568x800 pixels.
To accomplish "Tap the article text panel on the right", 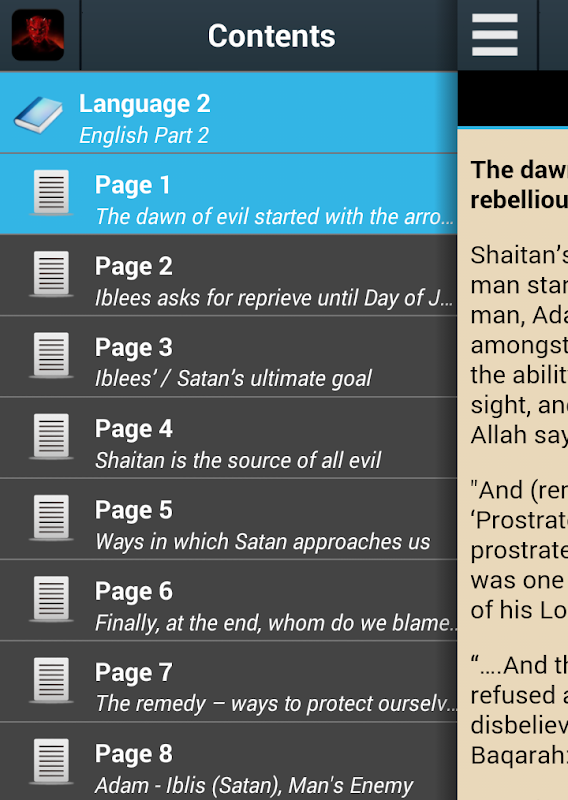I will [x=513, y=464].
